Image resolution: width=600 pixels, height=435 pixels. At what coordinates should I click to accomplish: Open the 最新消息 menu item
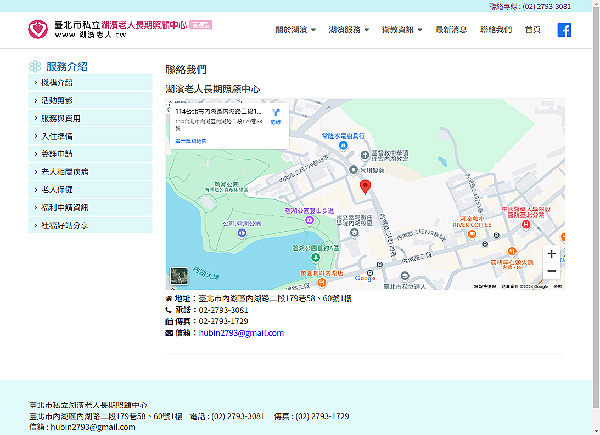click(451, 29)
